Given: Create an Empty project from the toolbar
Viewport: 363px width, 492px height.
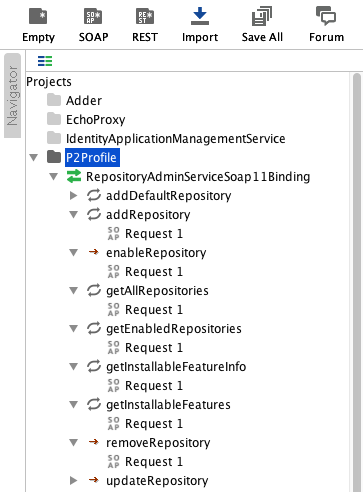Looking at the screenshot, I should point(38,25).
